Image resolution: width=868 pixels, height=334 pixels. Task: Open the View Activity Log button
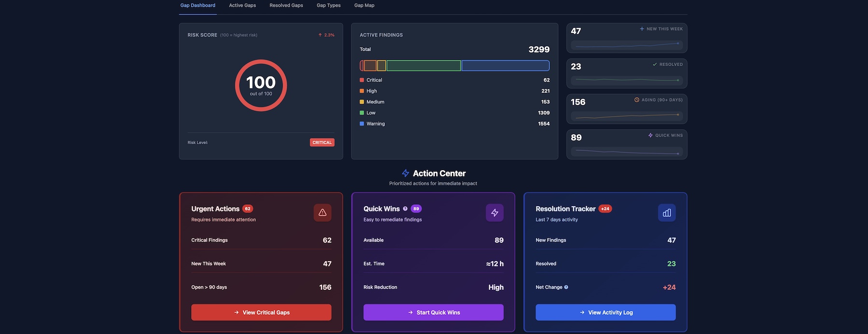[606, 312]
